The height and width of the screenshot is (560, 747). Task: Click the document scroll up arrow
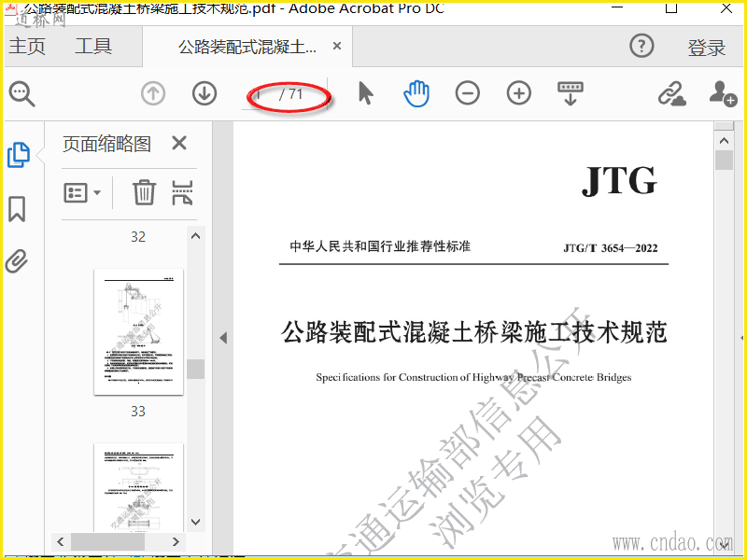click(725, 141)
